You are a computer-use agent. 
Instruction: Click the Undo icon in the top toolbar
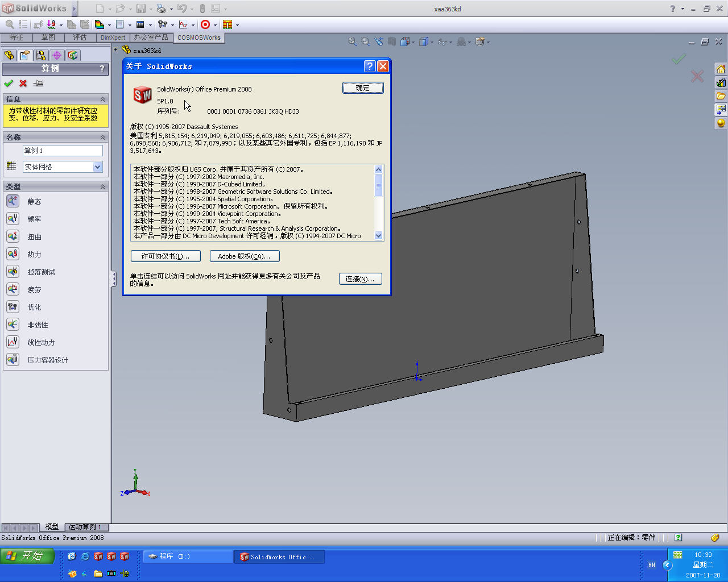coord(181,9)
